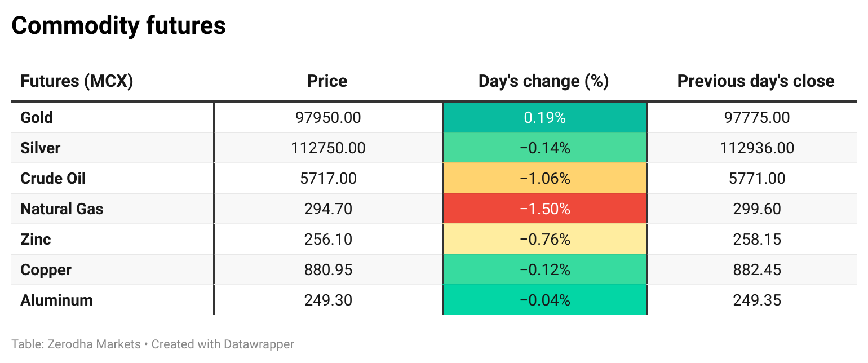
Task: Select Silver's previous close 112936.00
Action: click(757, 148)
